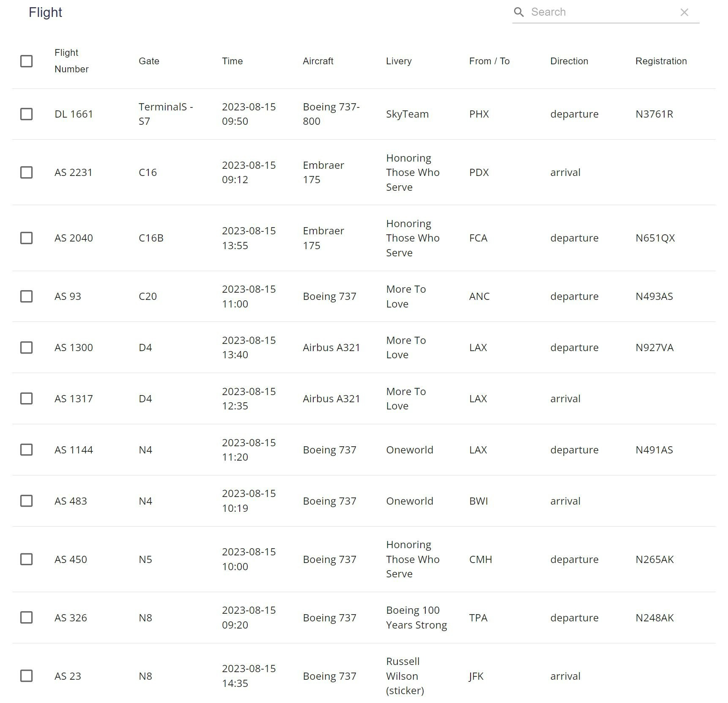Select the AS 2231 row checkbox
Screen dimensions: 728x703
[x=27, y=173]
